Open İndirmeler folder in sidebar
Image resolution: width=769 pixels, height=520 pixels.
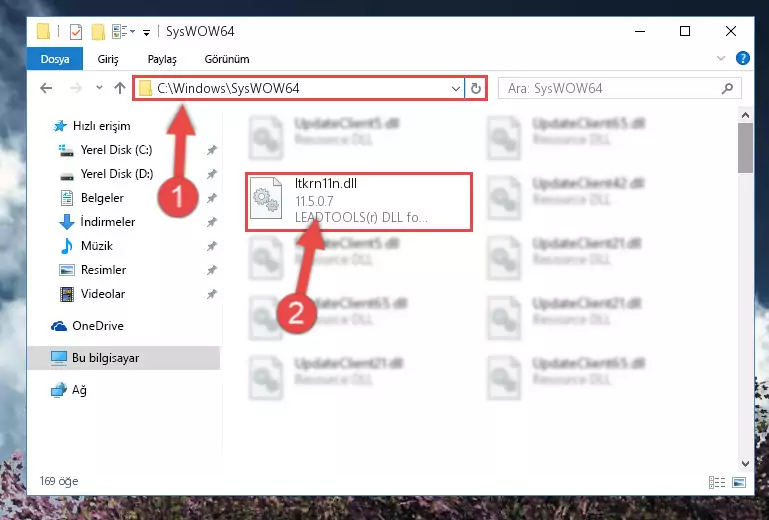click(96, 222)
